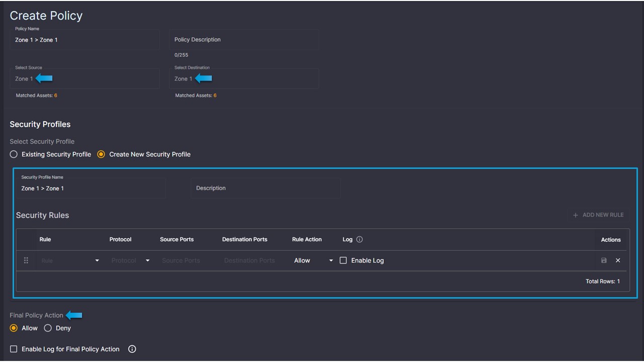Tick the Enable Log checkbox in rule row
The width and height of the screenshot is (644, 362).
click(x=343, y=260)
